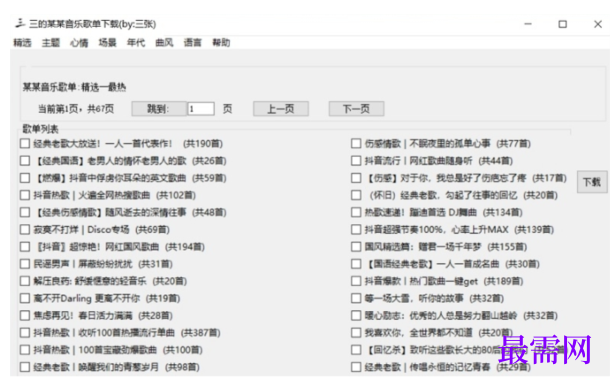
Task: Tick 民谣男声 playlist checkbox
Action: (25, 264)
